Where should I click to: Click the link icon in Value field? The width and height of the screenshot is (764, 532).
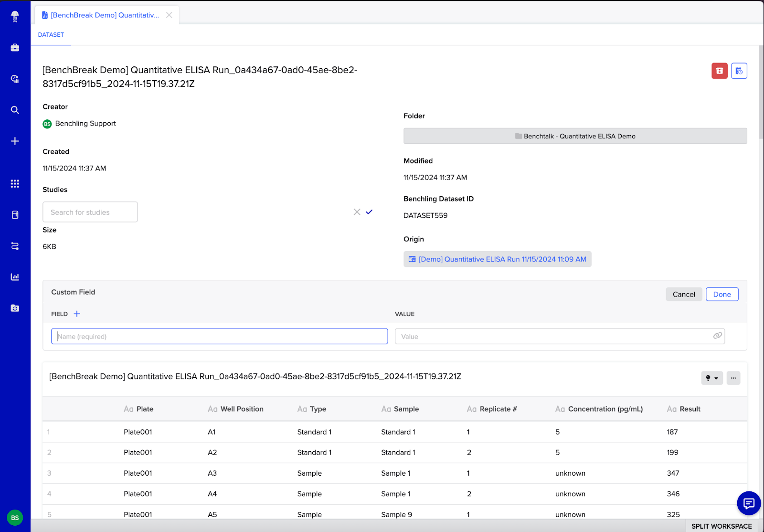tap(717, 336)
